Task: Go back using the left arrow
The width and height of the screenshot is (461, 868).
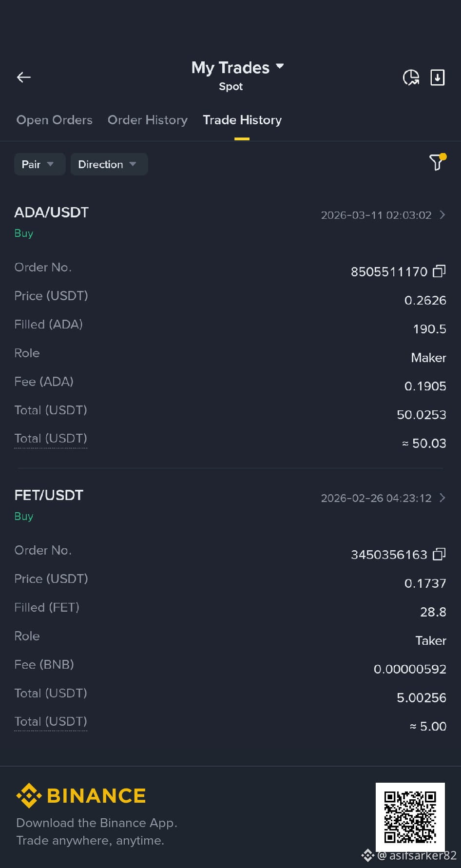Action: (24, 77)
